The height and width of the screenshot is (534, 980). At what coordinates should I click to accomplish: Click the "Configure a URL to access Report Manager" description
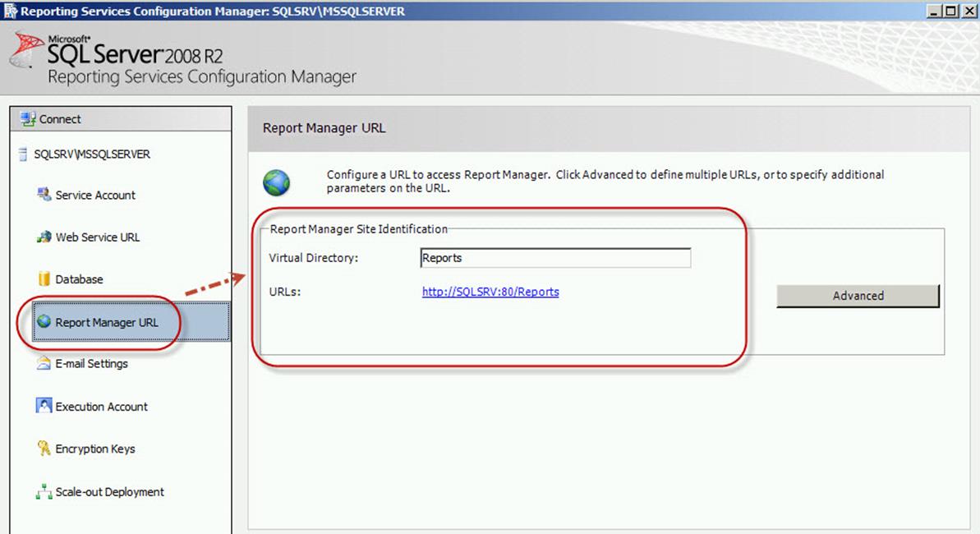pyautogui.click(x=605, y=182)
